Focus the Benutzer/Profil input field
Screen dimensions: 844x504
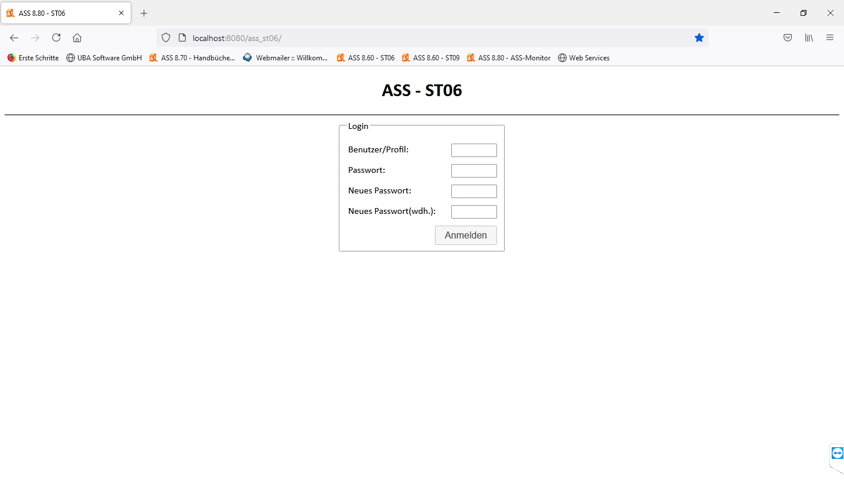pos(474,150)
